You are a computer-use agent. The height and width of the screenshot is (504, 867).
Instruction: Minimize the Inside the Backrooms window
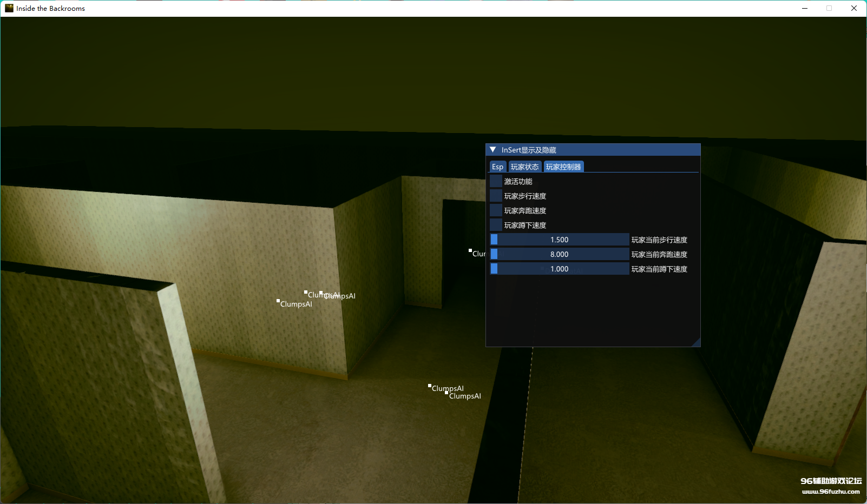coord(805,8)
